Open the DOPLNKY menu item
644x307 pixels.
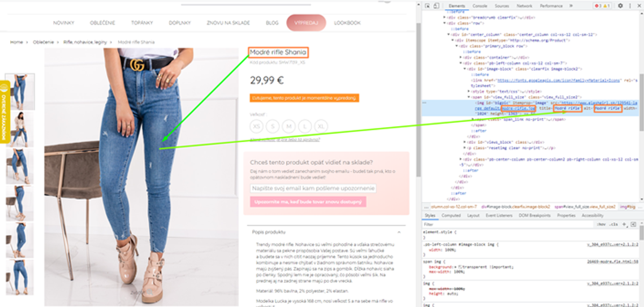[x=180, y=23]
